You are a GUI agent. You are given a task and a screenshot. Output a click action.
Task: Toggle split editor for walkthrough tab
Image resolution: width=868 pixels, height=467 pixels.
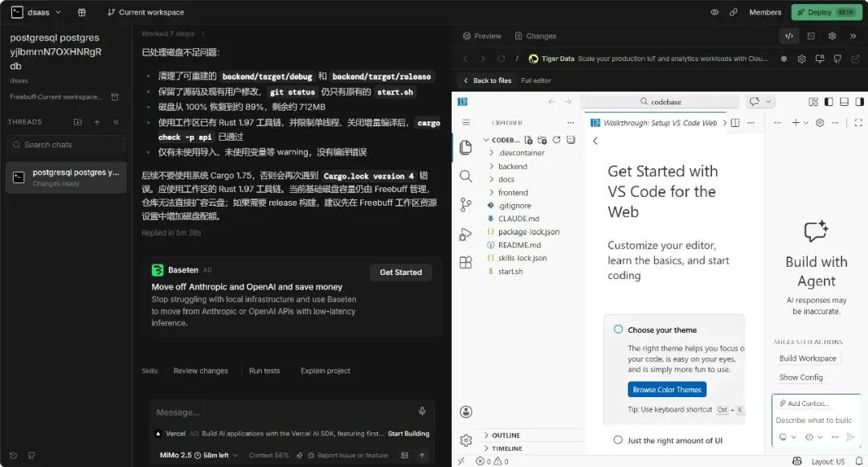[x=735, y=123]
